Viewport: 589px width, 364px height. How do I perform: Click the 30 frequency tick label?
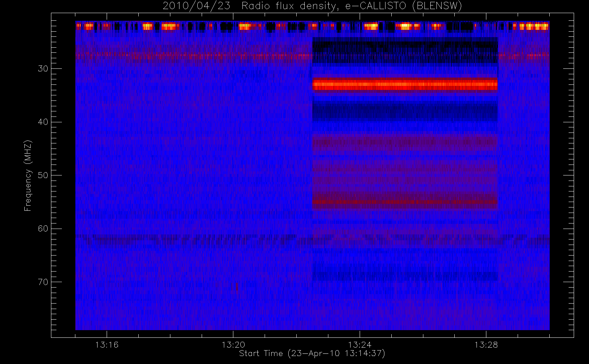click(43, 69)
